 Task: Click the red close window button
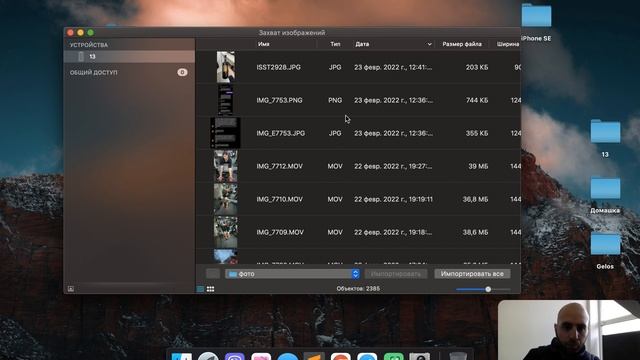70,33
